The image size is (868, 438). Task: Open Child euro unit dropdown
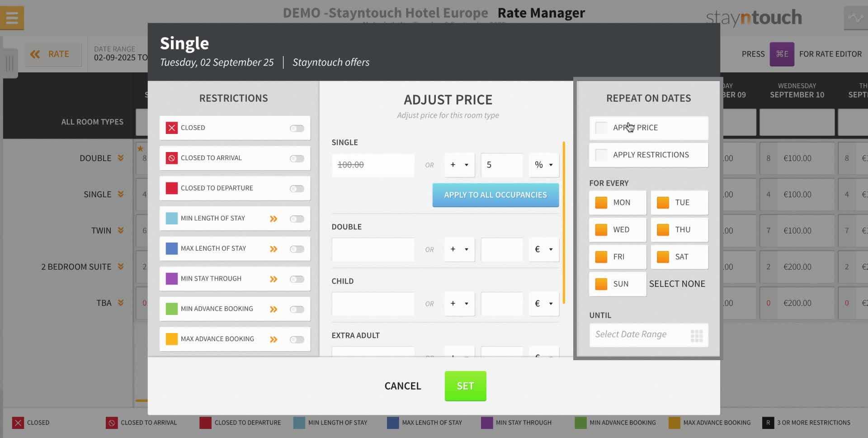(544, 304)
